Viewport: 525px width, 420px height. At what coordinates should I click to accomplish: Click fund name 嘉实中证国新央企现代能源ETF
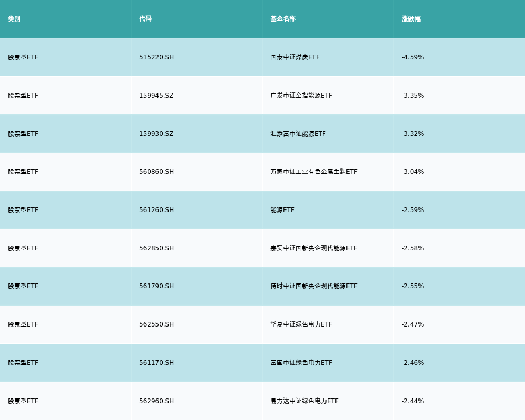[314, 248]
